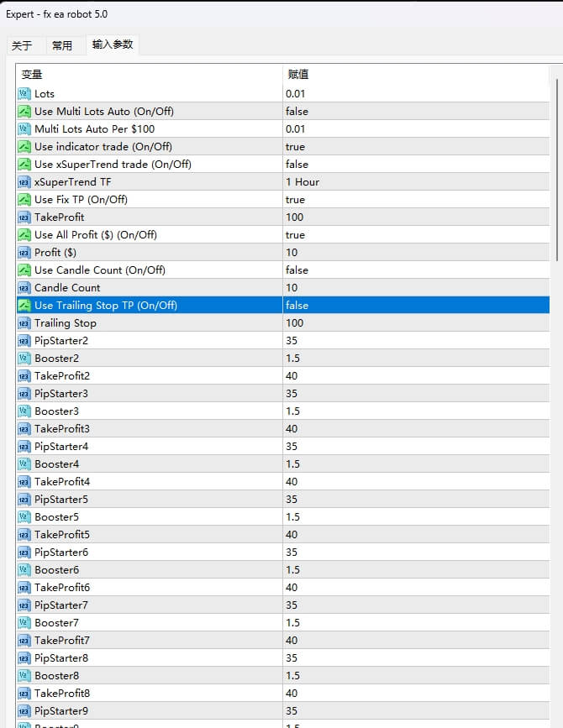
Task: Click the 'Expert - fx ea robot 5.0' title text
Action: click(x=56, y=14)
